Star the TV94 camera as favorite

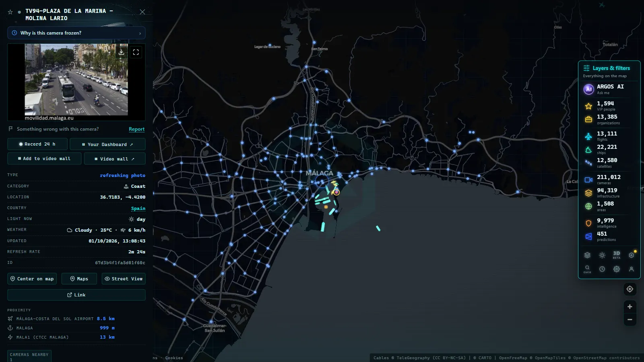pyautogui.click(x=10, y=12)
